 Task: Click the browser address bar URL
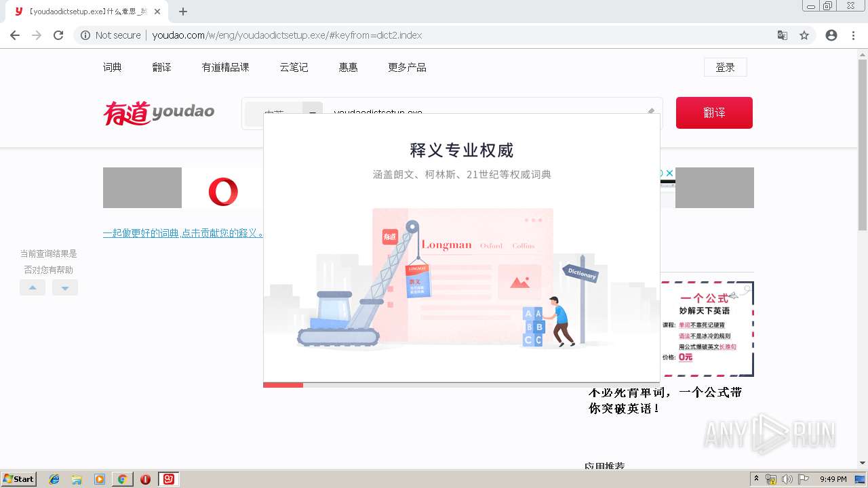click(x=287, y=35)
